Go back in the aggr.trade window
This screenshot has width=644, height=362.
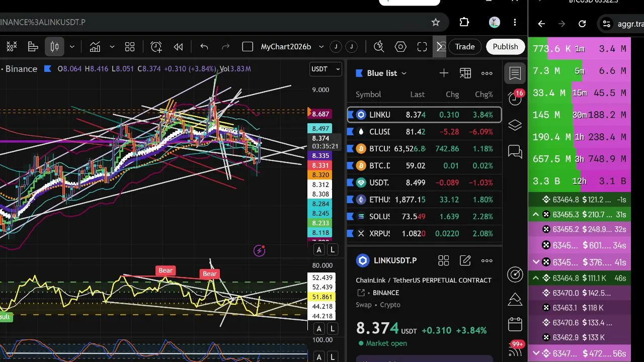point(541,24)
